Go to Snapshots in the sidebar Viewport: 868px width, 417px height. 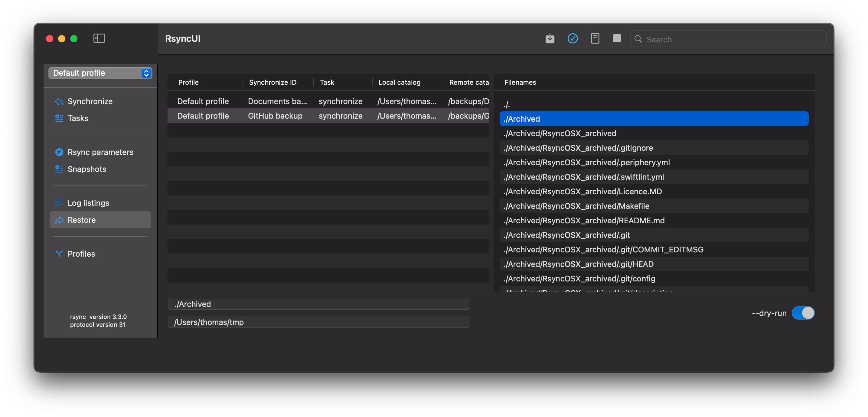point(86,169)
